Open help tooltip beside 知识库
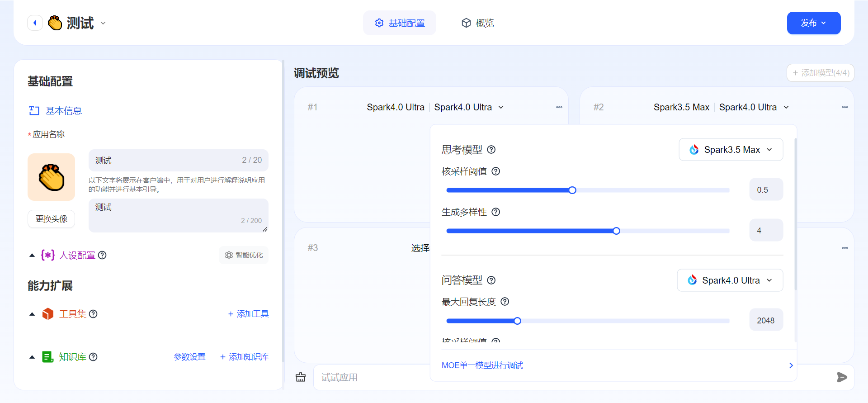Image resolution: width=868 pixels, height=403 pixels. 93,357
